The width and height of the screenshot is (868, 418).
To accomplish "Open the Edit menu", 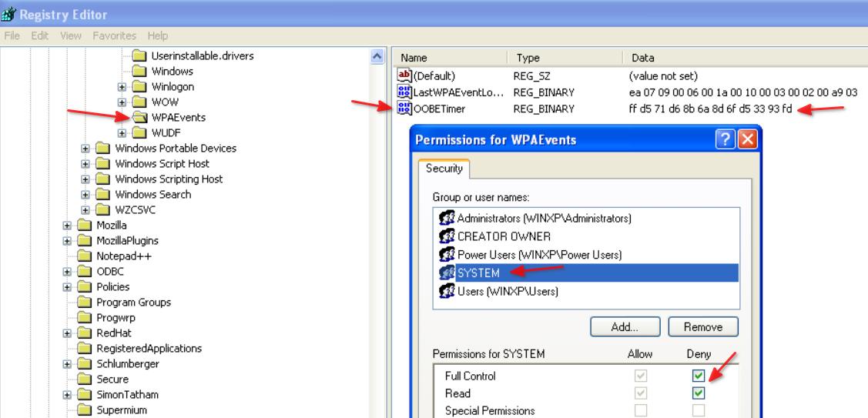I will tap(40, 35).
